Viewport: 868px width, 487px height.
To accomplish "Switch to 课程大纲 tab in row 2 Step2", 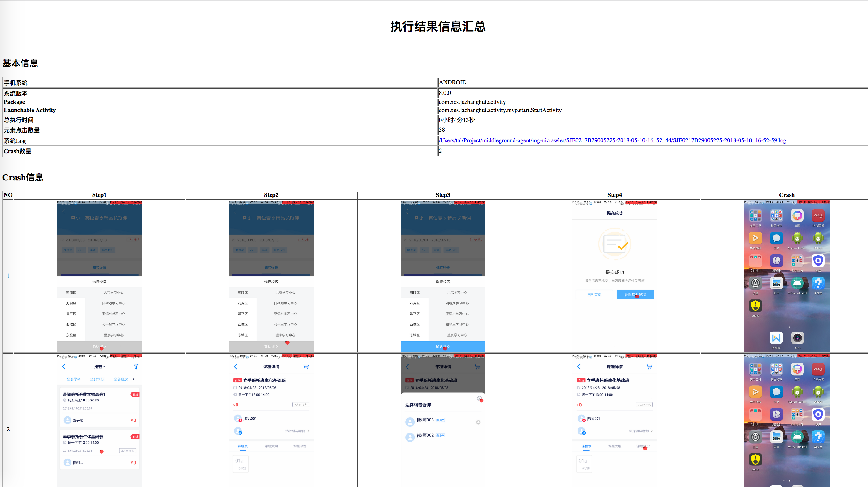I will point(271,446).
